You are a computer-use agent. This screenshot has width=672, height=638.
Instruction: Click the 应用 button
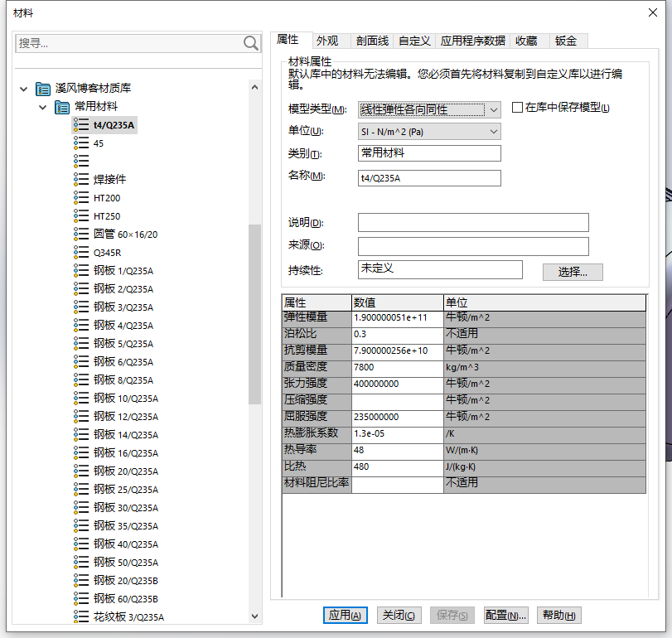point(345,615)
